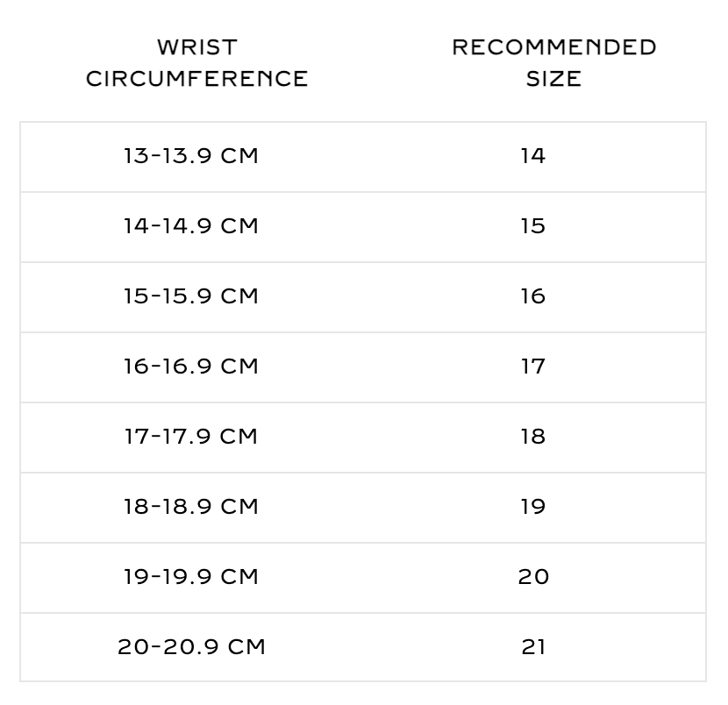Screen dimensions: 728x705
Task: Select the 16-16.9 CM wrist cell
Action: (191, 367)
